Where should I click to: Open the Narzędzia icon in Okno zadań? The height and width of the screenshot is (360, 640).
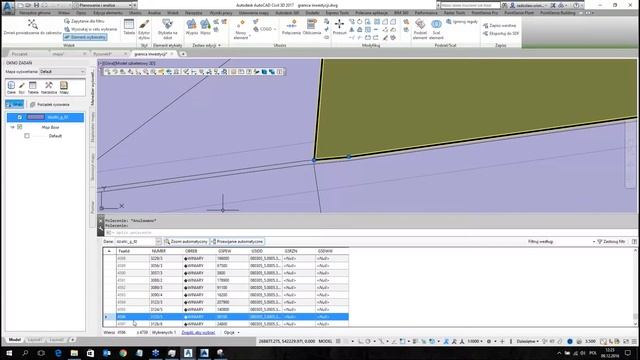49,87
